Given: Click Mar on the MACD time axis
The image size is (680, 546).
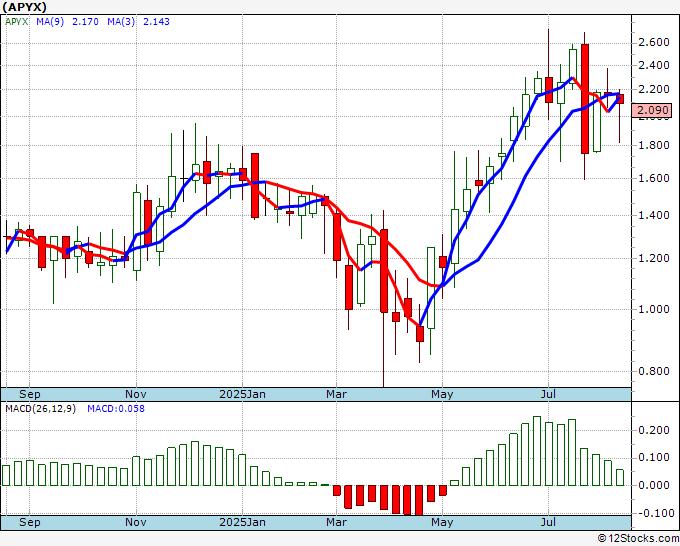Looking at the screenshot, I should [337, 522].
